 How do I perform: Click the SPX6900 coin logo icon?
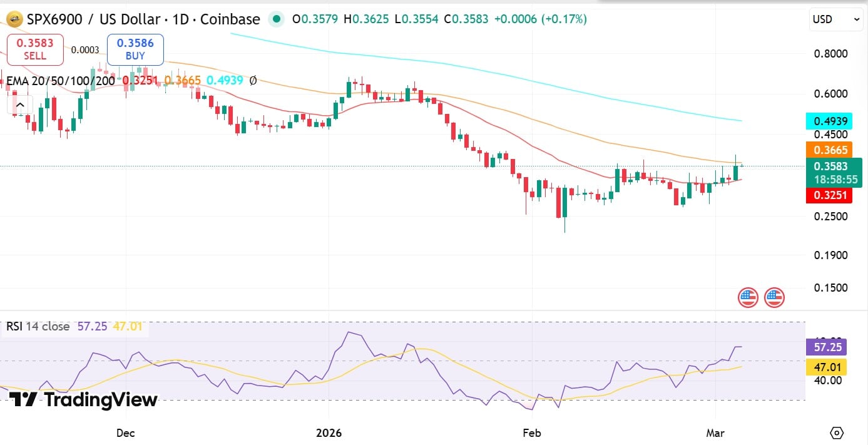pos(13,19)
